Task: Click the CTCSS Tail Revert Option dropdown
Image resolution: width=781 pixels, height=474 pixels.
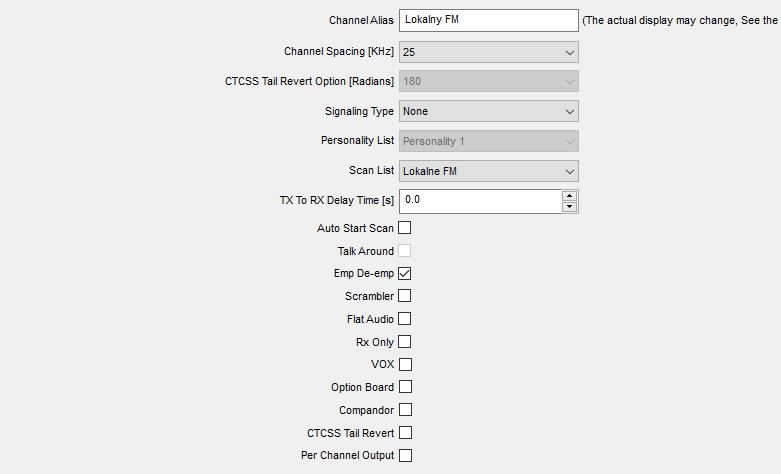Action: click(x=489, y=82)
